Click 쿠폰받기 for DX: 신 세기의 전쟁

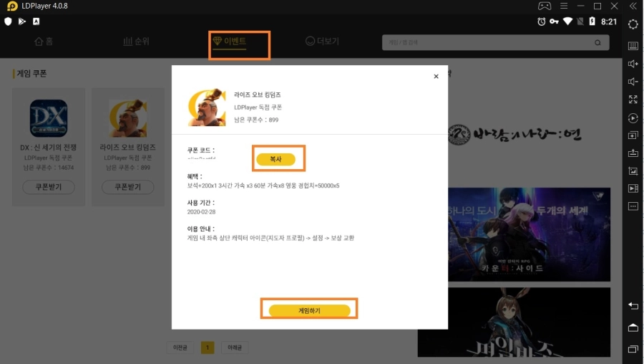coord(49,187)
